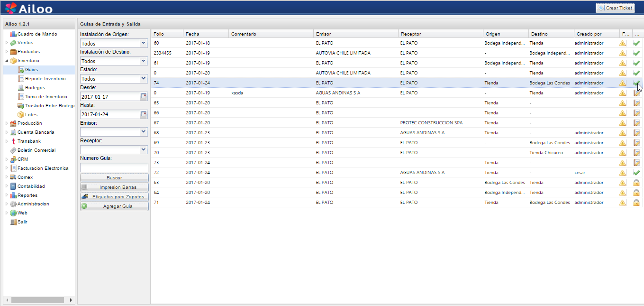
Task: Click the padlock icon for folio 63
Action: 636,183
